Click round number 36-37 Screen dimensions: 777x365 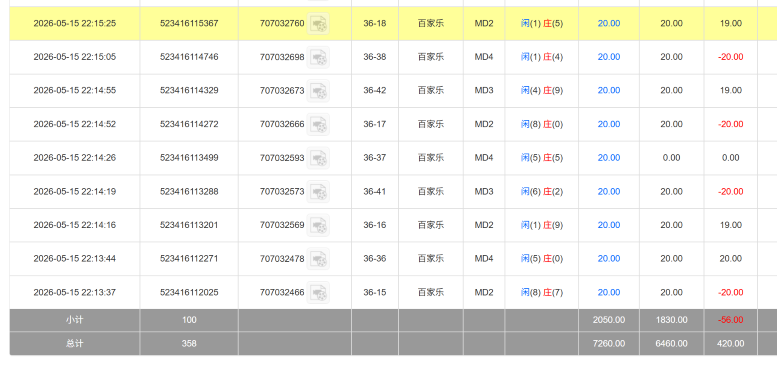click(x=375, y=157)
